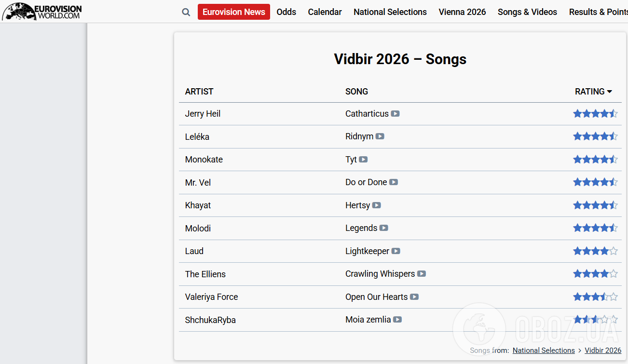Play the Crawling Whispers video icon
Viewport: 628px width, 364px height.
tap(422, 274)
